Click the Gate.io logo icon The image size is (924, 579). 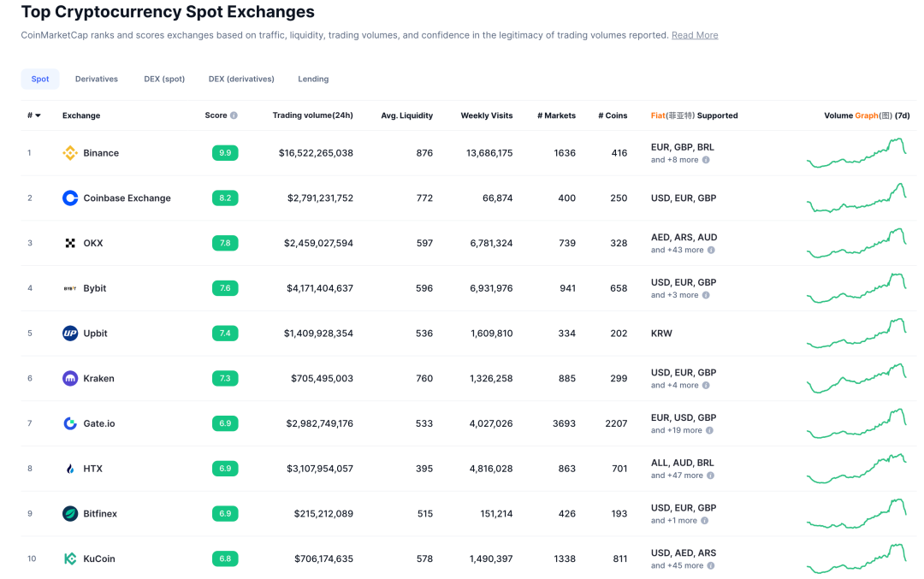pyautogui.click(x=70, y=423)
